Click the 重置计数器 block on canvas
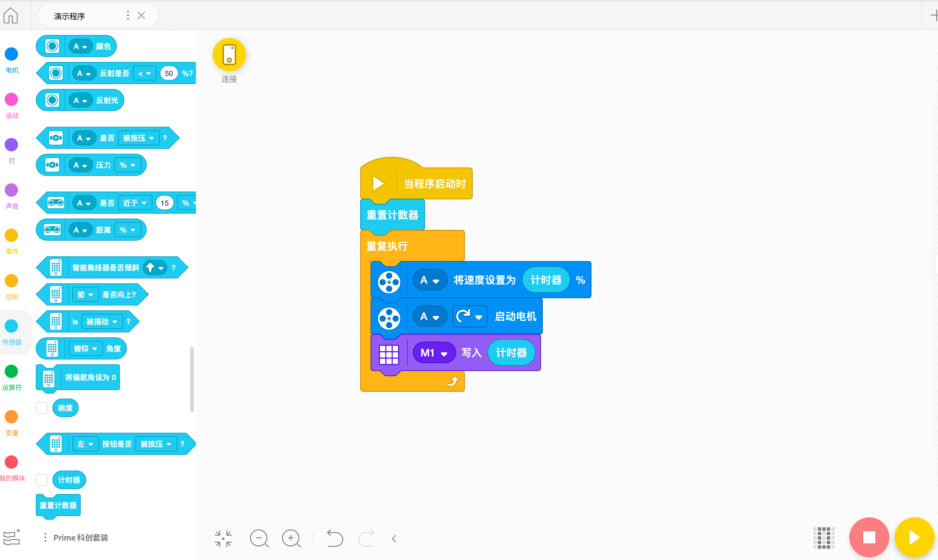938x560 pixels. 392,215
